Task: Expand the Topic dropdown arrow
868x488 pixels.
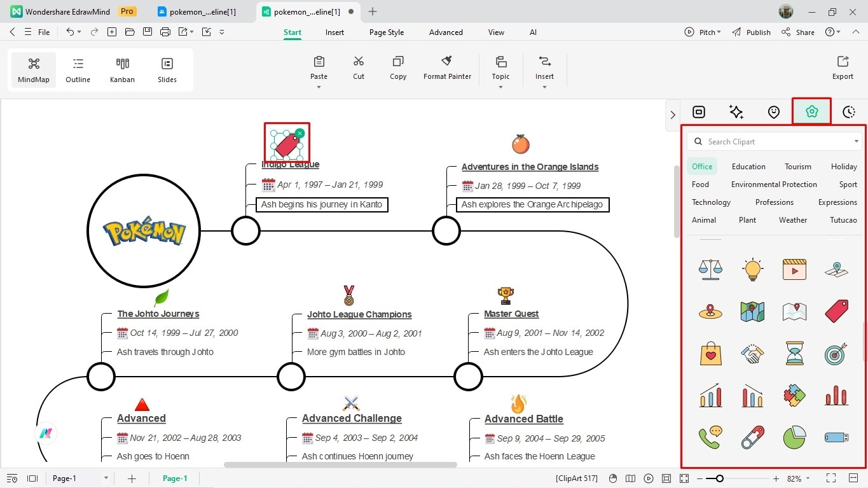Action: (500, 87)
